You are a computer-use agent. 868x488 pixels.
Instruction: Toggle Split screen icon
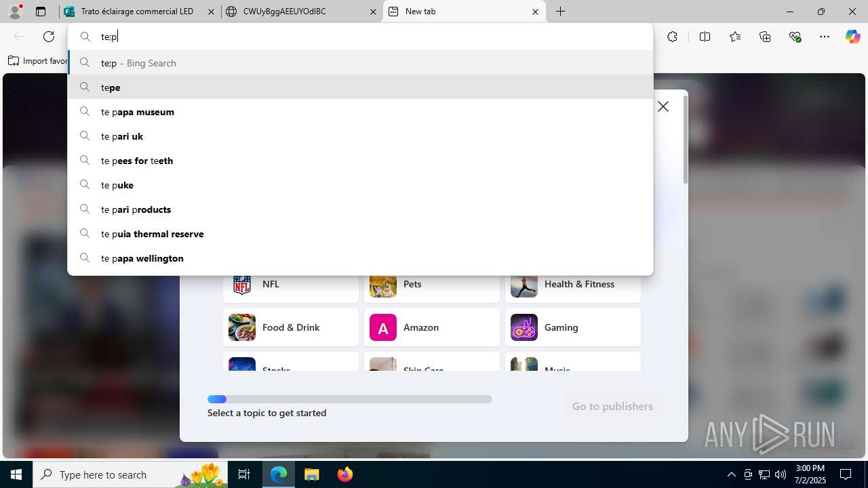(705, 37)
